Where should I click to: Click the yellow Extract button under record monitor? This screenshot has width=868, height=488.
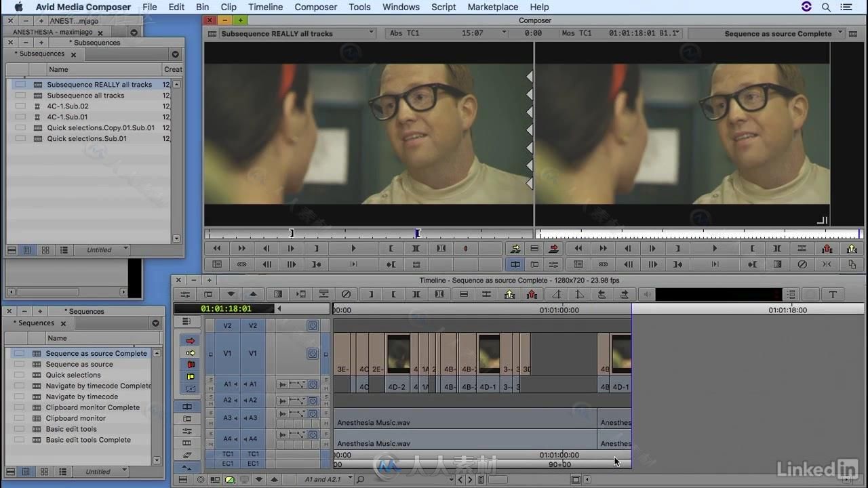click(x=852, y=249)
